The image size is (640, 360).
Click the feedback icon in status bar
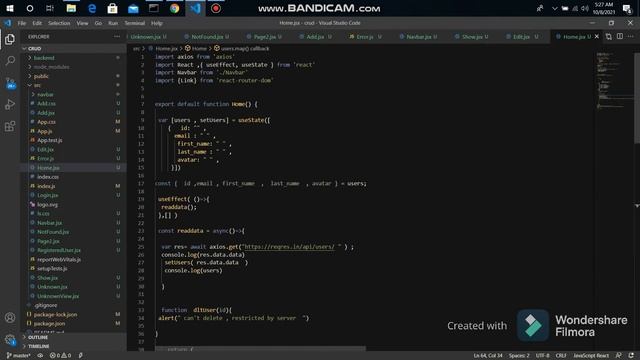coord(619,356)
